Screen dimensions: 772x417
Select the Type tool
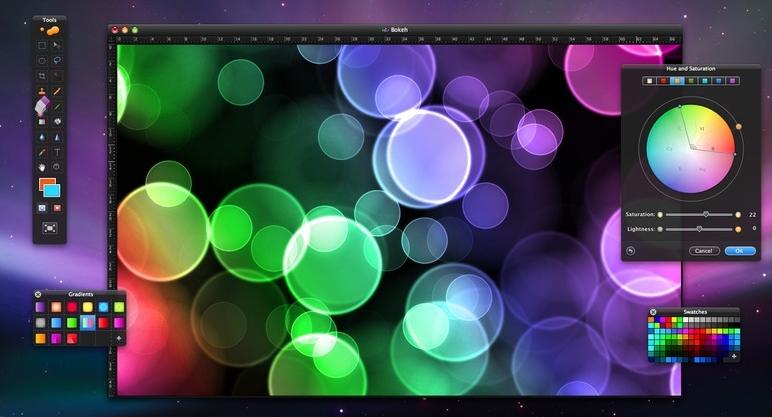[x=57, y=151]
